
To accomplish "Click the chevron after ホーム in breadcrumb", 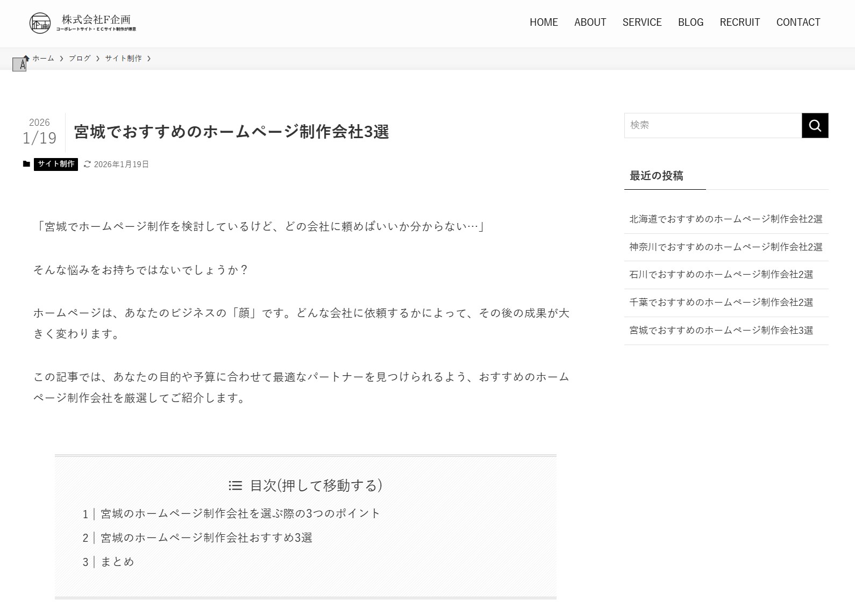I will coord(62,59).
